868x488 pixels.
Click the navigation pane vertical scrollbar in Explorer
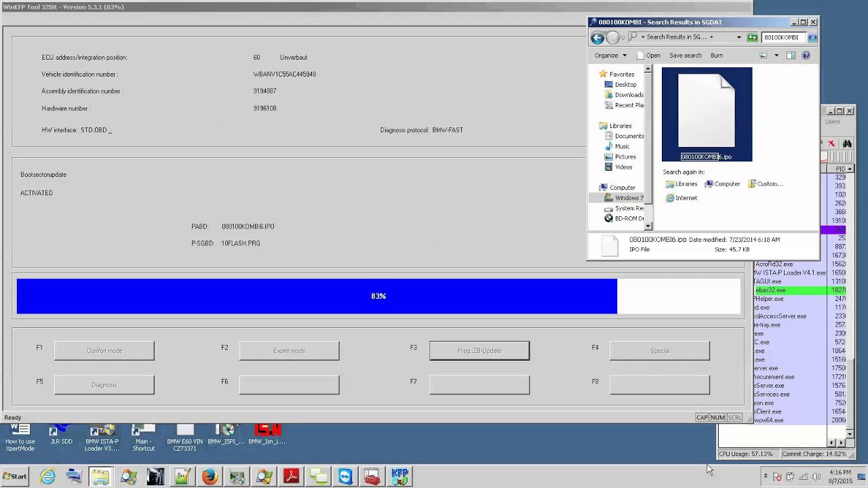(x=648, y=148)
